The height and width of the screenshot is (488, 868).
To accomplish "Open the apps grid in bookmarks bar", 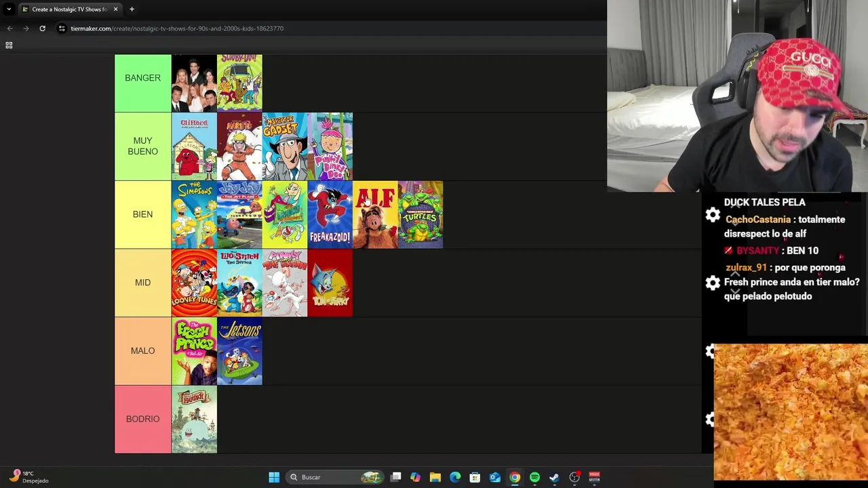I will (x=9, y=45).
